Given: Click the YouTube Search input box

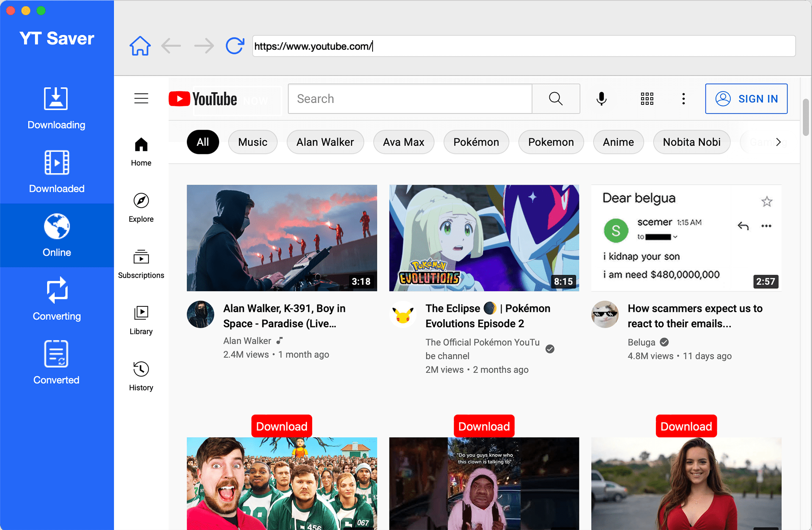Looking at the screenshot, I should (410, 99).
